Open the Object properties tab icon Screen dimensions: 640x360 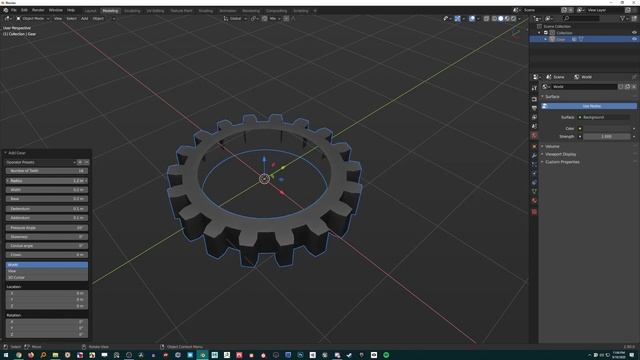click(x=534, y=147)
